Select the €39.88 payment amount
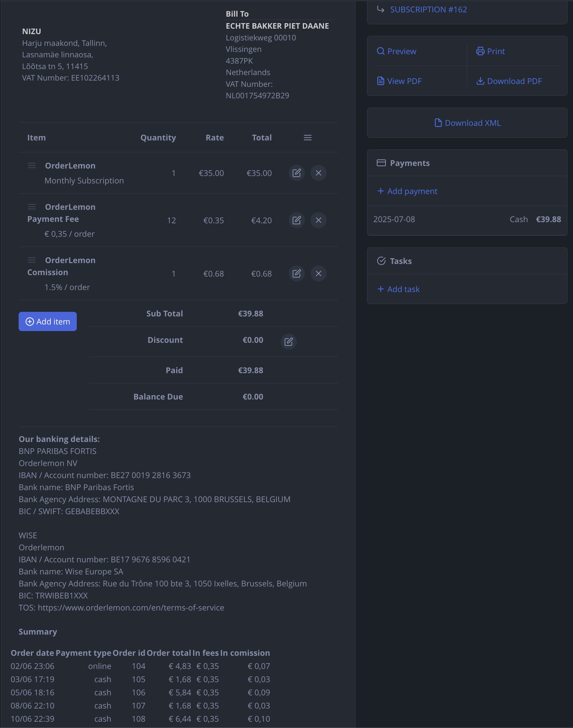 tap(549, 220)
